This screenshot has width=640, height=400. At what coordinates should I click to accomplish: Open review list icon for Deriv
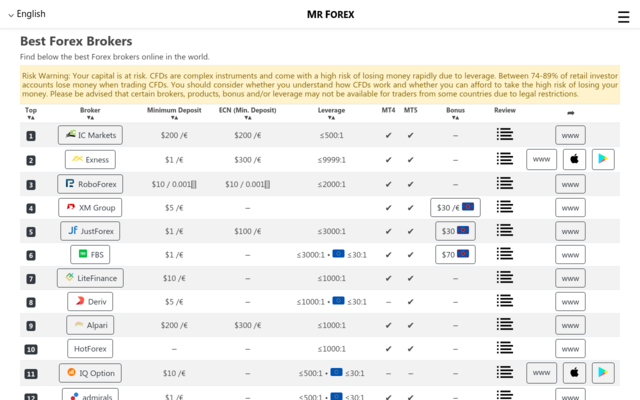[505, 301]
